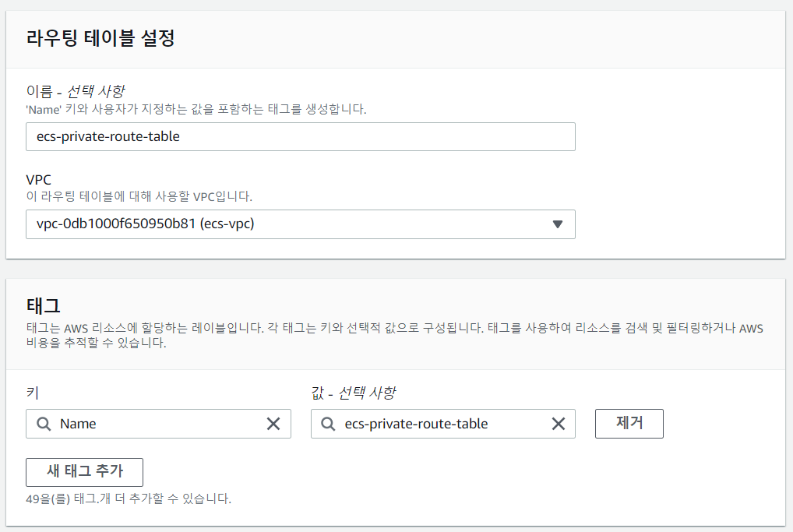Click the 49 tags remaining helper text
This screenshot has width=793, height=532.
129,499
